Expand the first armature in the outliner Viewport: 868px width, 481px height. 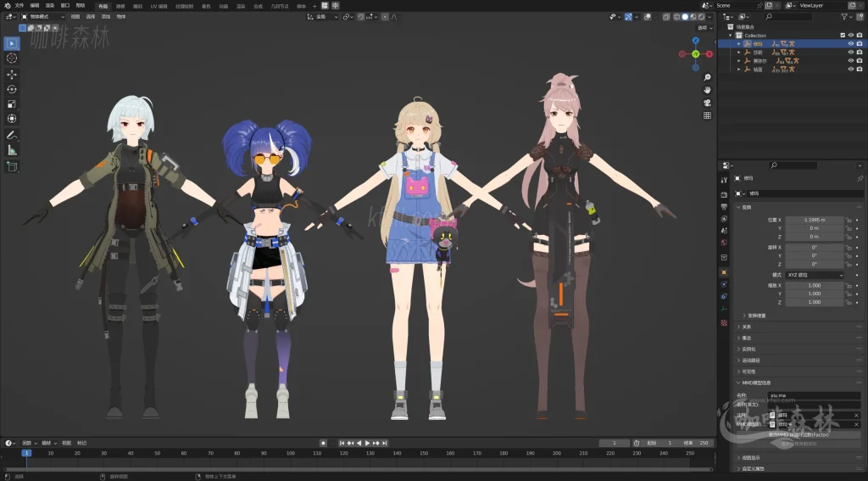point(738,44)
